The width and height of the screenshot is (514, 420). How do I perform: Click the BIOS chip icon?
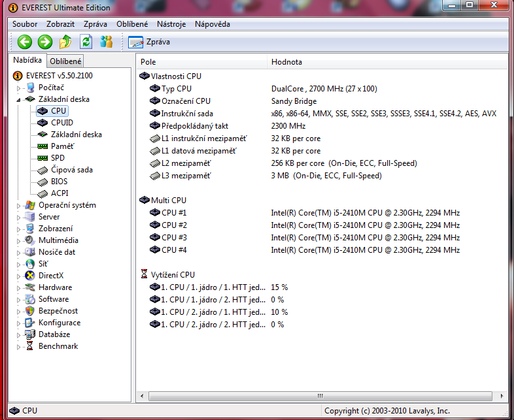pyautogui.click(x=43, y=182)
